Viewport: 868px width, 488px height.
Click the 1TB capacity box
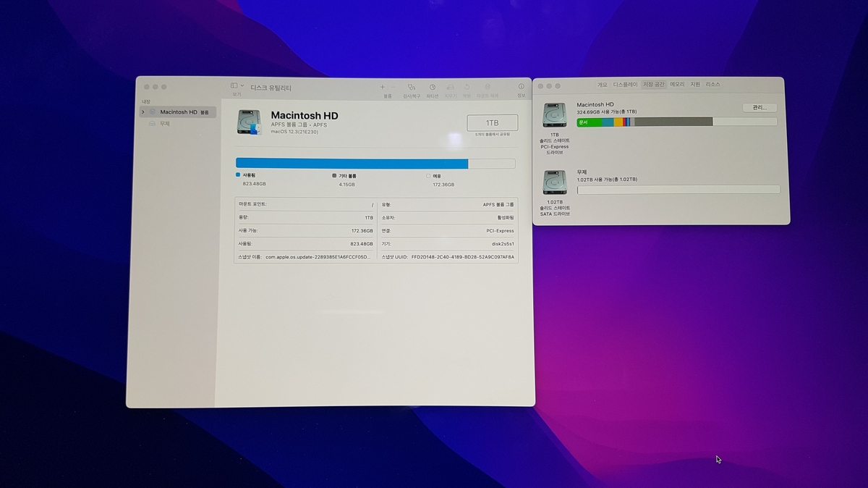coord(493,123)
